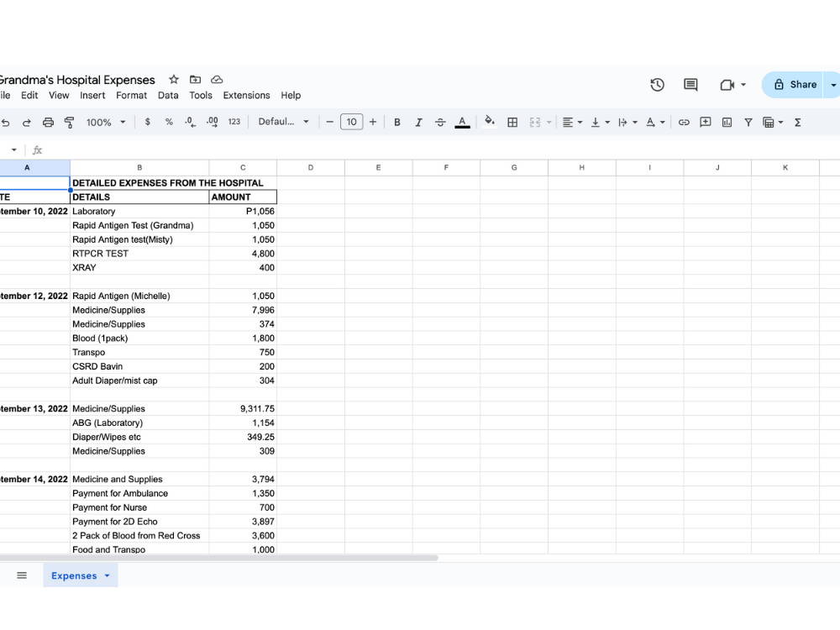Viewport: 840px width, 630px height.
Task: Click the font size field showing 10
Action: point(351,122)
